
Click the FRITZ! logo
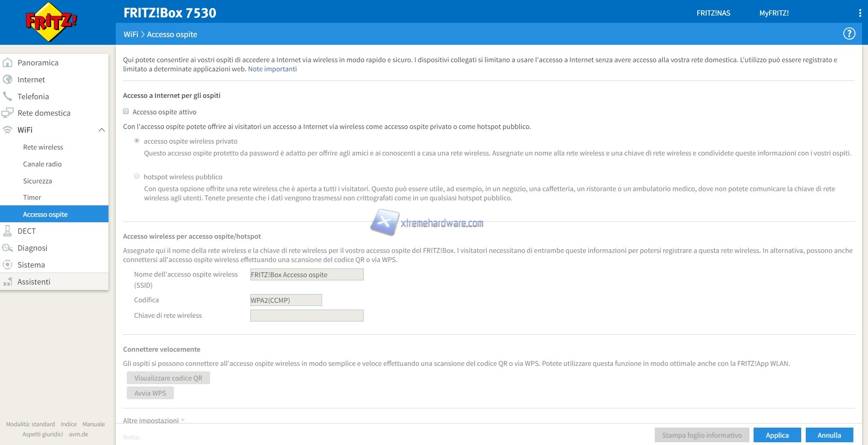click(x=51, y=22)
